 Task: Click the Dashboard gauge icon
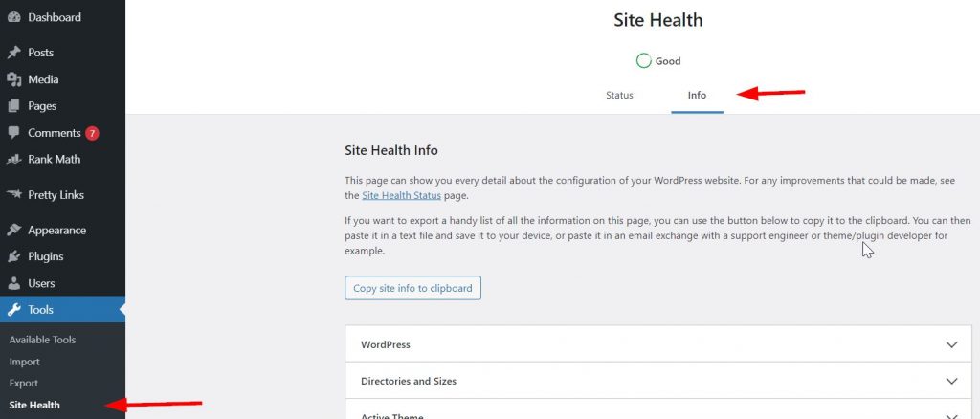(x=13, y=17)
